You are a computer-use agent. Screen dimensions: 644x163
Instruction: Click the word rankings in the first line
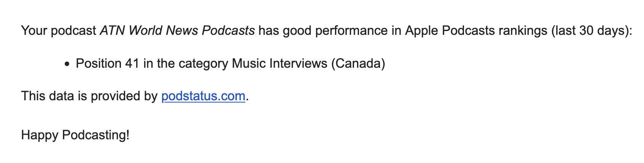tap(523, 31)
